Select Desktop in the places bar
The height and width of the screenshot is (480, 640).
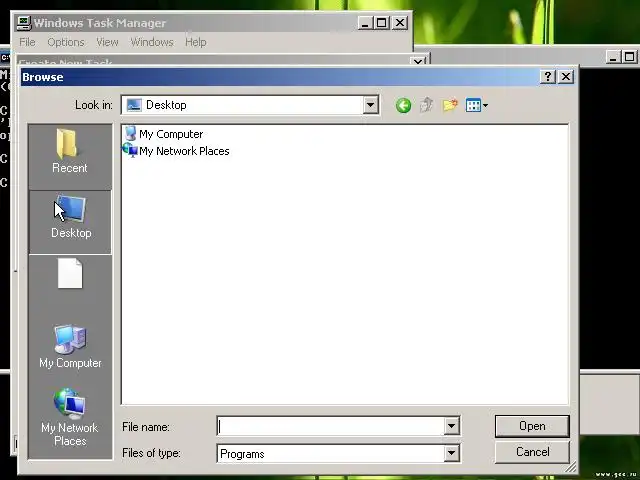tap(70, 222)
